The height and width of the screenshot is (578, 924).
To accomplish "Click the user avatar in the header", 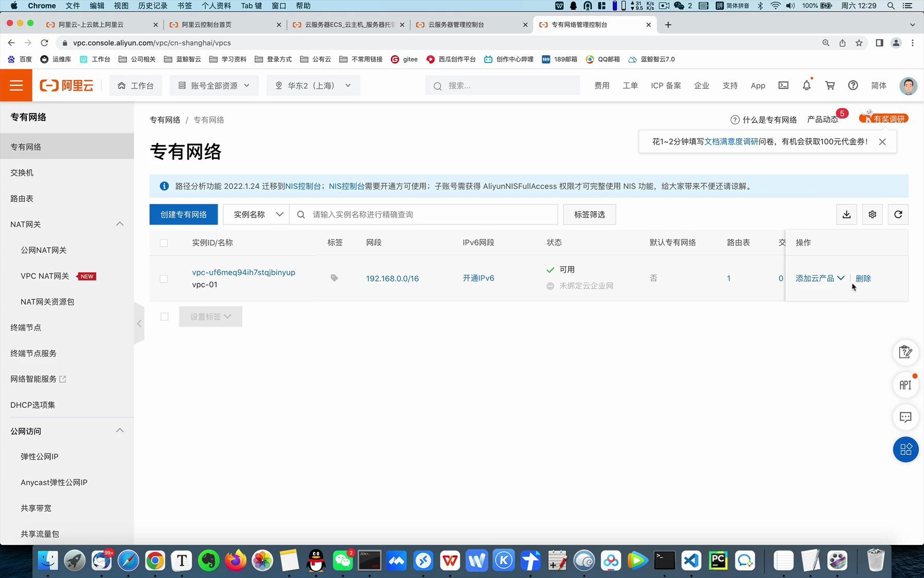I will coord(908,86).
